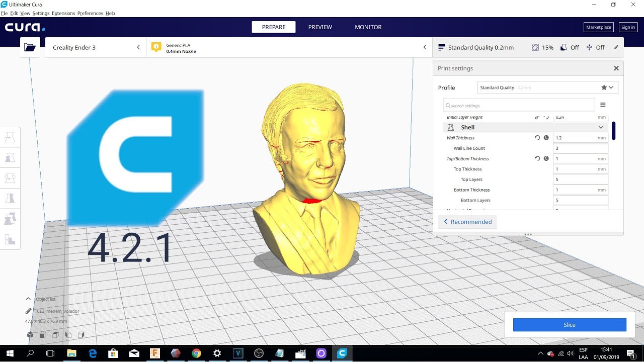The width and height of the screenshot is (644, 362).
Task: Open the Standard Quality profile dropdown
Action: point(548,87)
